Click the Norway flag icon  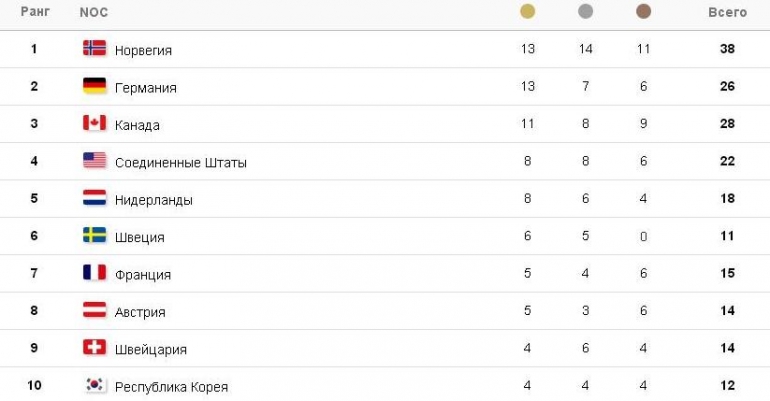pyautogui.click(x=94, y=48)
